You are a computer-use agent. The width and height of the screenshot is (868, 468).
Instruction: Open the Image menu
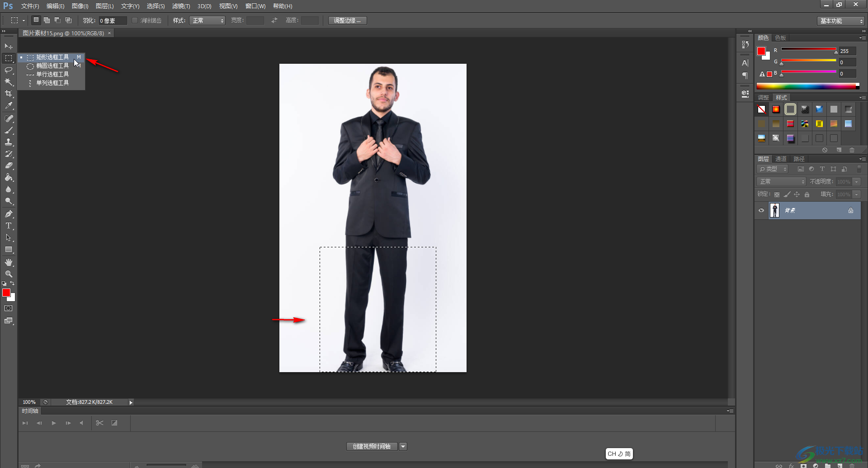click(80, 6)
